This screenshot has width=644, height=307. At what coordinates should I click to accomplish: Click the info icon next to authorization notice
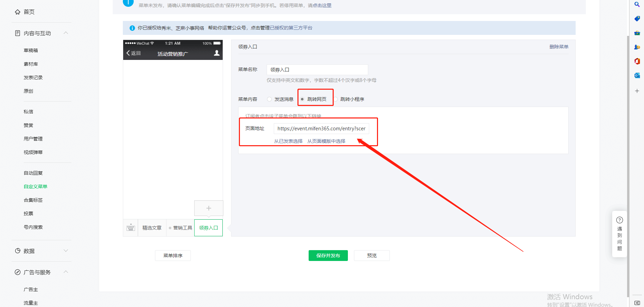pyautogui.click(x=132, y=28)
